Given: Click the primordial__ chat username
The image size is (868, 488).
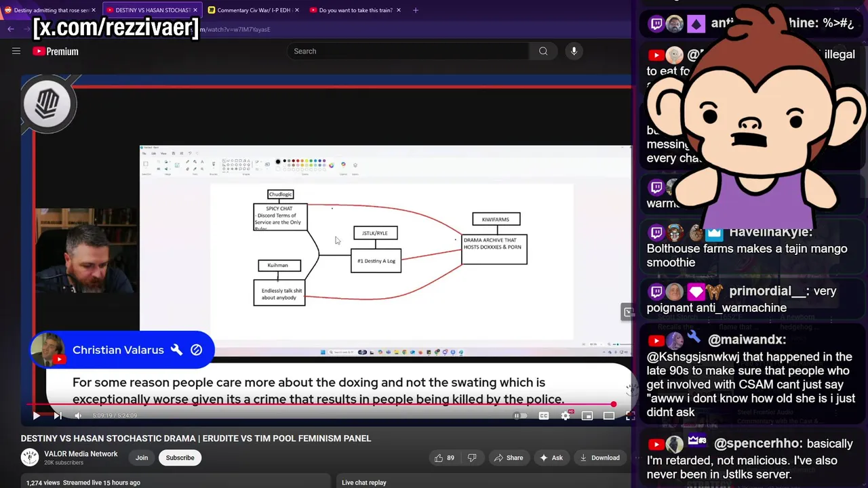Looking at the screenshot, I should 769,291.
